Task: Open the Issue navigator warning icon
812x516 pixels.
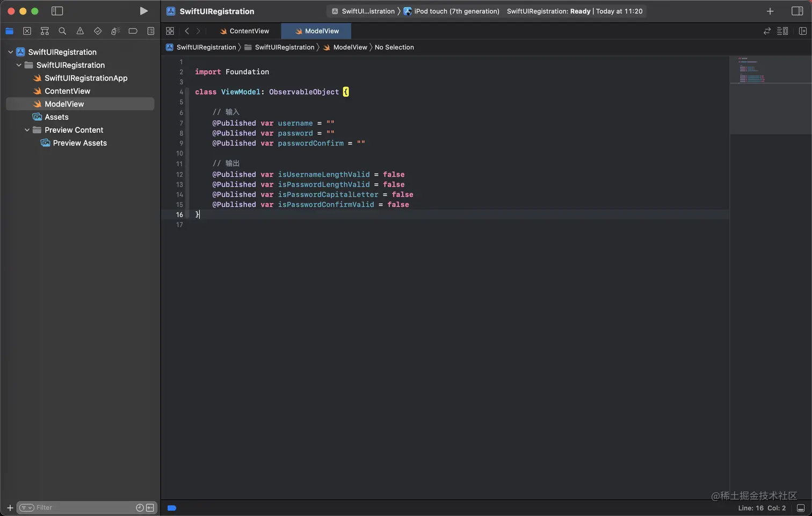Action: point(80,31)
